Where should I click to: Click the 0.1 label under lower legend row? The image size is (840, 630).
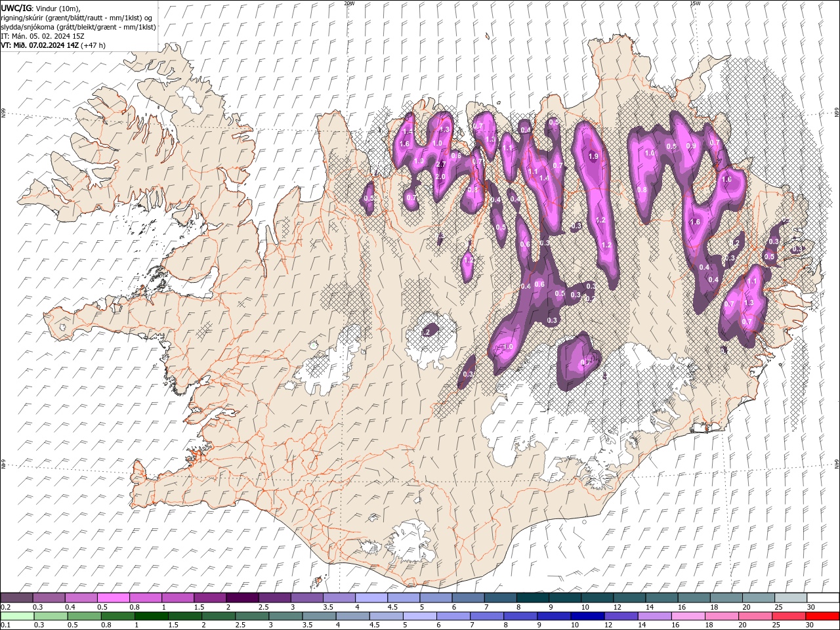tap(5, 625)
